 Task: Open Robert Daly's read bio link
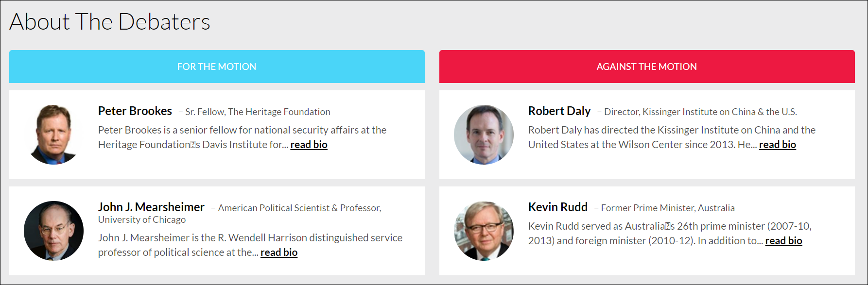click(x=777, y=145)
